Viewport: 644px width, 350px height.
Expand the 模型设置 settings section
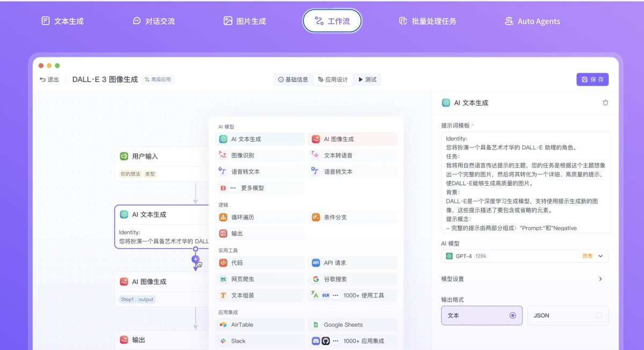pos(524,279)
